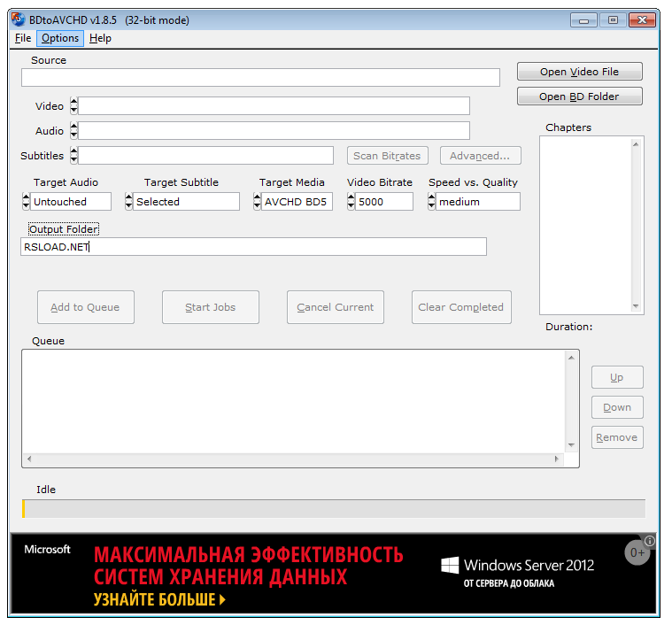Click Queue horizontal scroll left arrow
Viewport: 672px width, 625px height.
(29, 459)
